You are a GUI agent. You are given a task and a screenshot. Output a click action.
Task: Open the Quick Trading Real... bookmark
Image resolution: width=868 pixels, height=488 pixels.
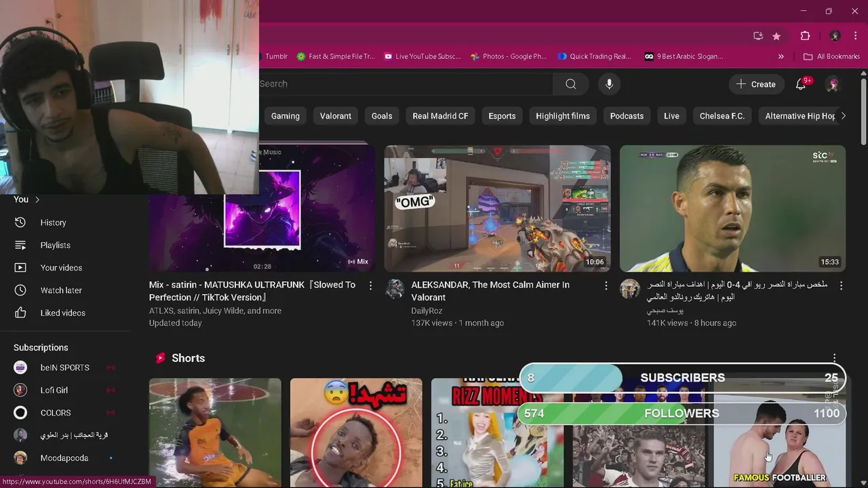coord(594,56)
